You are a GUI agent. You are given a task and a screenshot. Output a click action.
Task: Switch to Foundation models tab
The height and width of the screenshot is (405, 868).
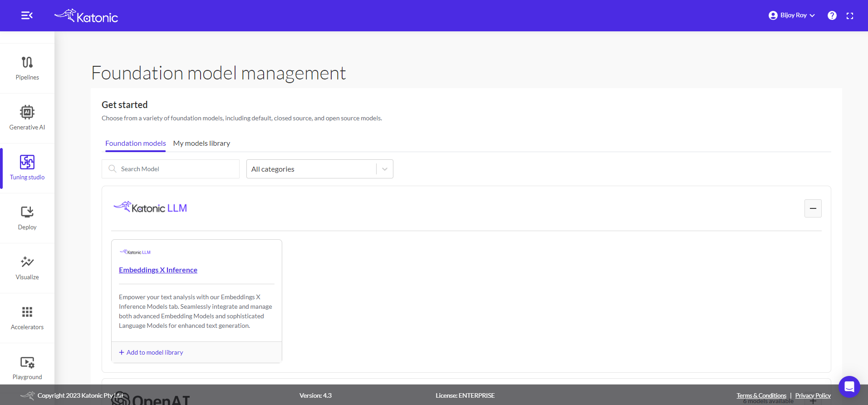tap(136, 143)
